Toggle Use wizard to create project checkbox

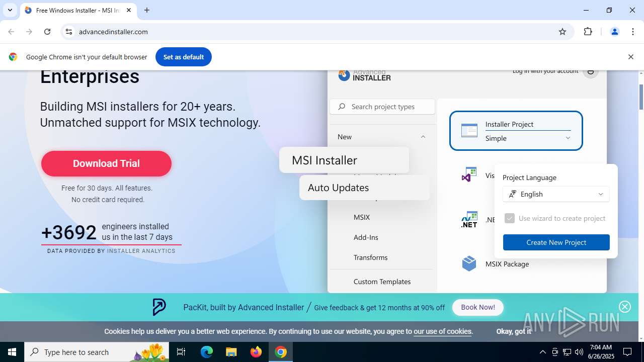tap(510, 218)
